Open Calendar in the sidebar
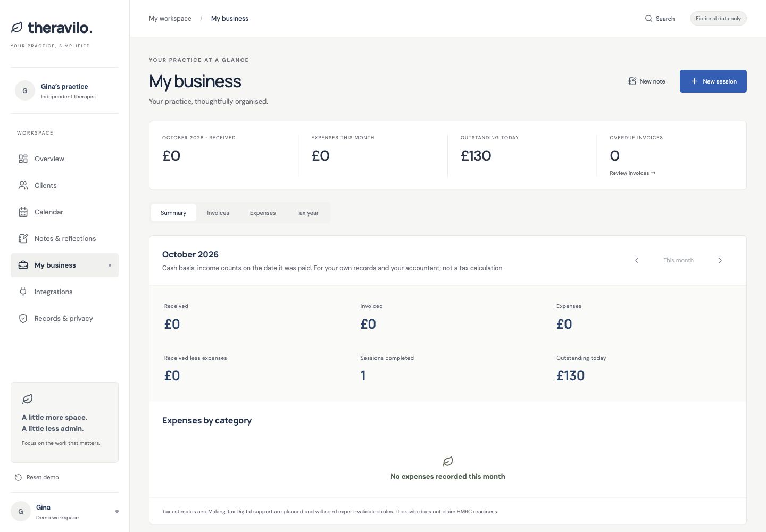766x532 pixels. click(64, 212)
